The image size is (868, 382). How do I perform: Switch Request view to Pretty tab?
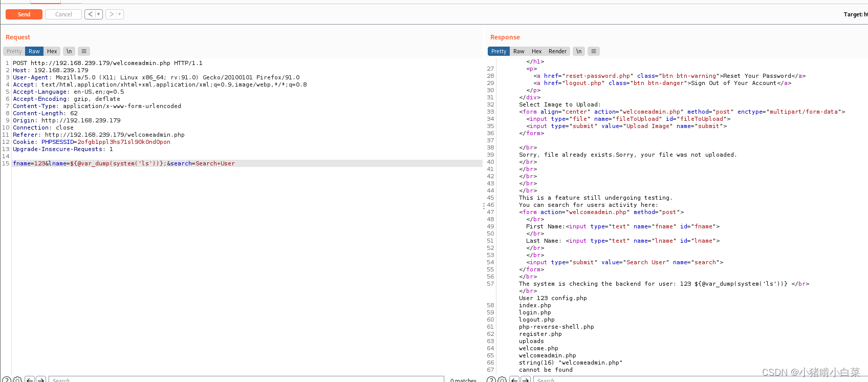point(14,51)
